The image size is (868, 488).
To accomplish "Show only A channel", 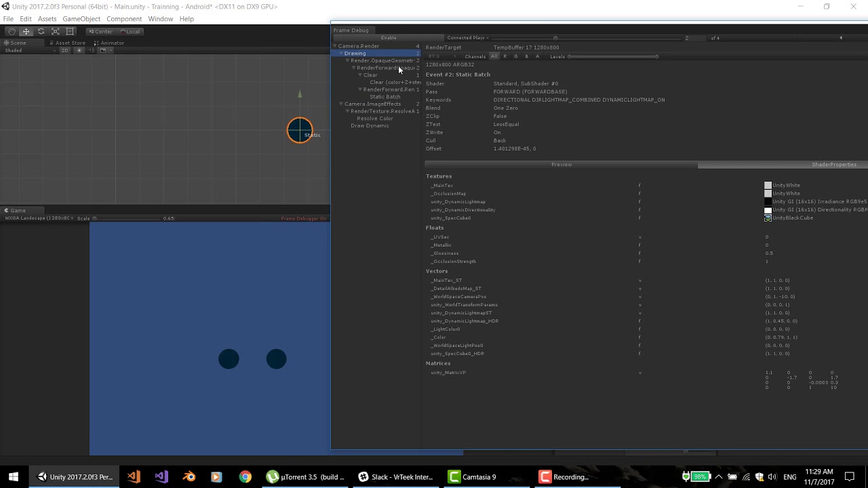I will pos(537,56).
